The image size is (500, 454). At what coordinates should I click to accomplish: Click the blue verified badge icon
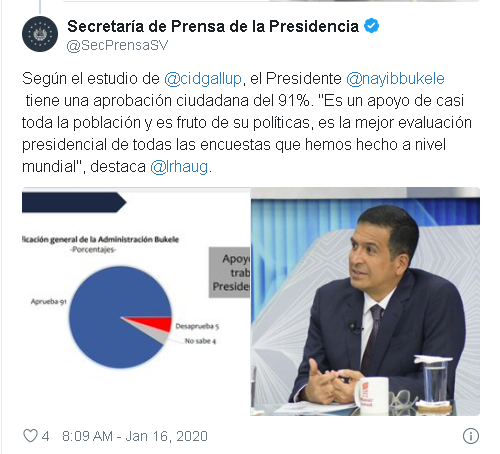(371, 26)
